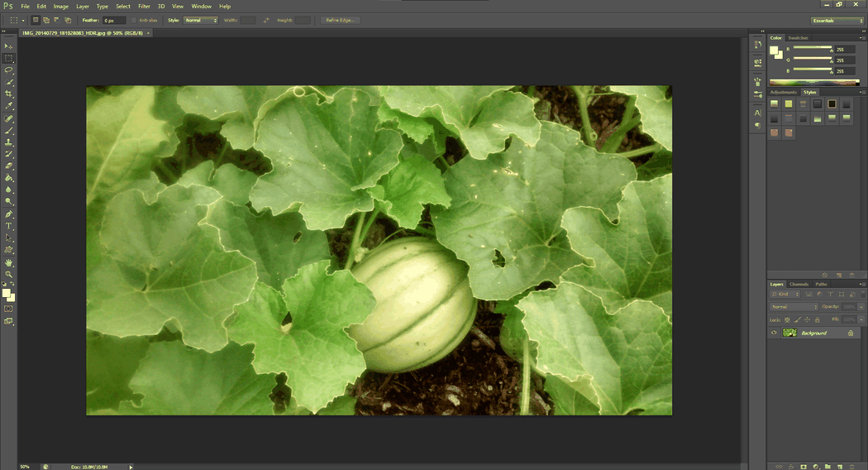
Task: Open the Filter menu
Action: point(144,6)
